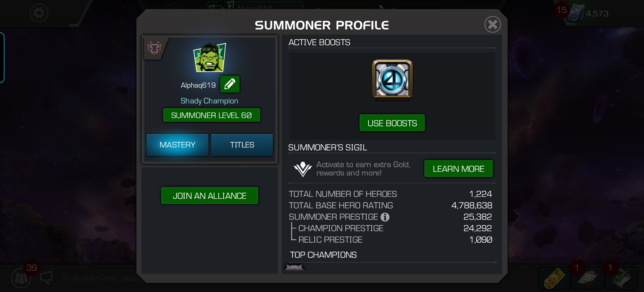
Task: Tap the units currency icon
Action: (576, 13)
